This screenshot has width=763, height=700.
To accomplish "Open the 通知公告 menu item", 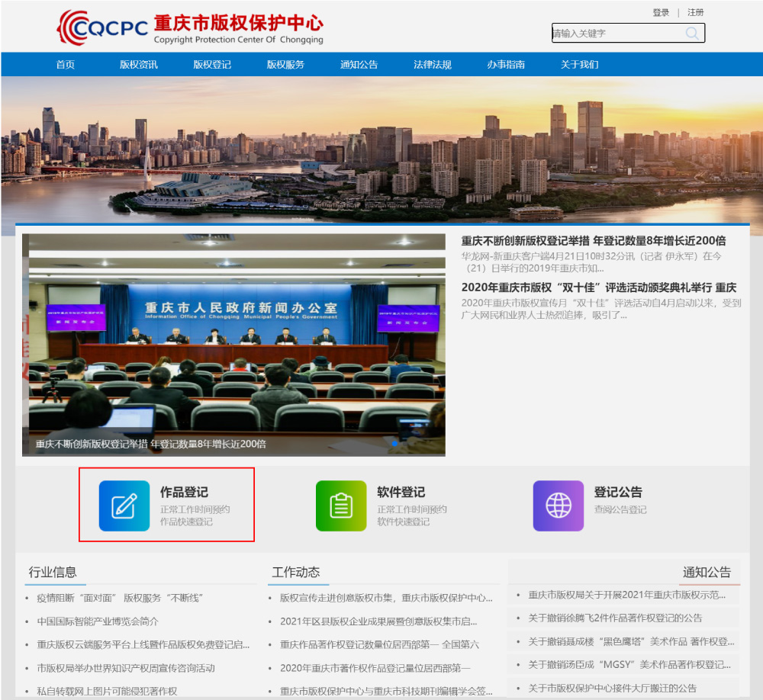I will (358, 65).
